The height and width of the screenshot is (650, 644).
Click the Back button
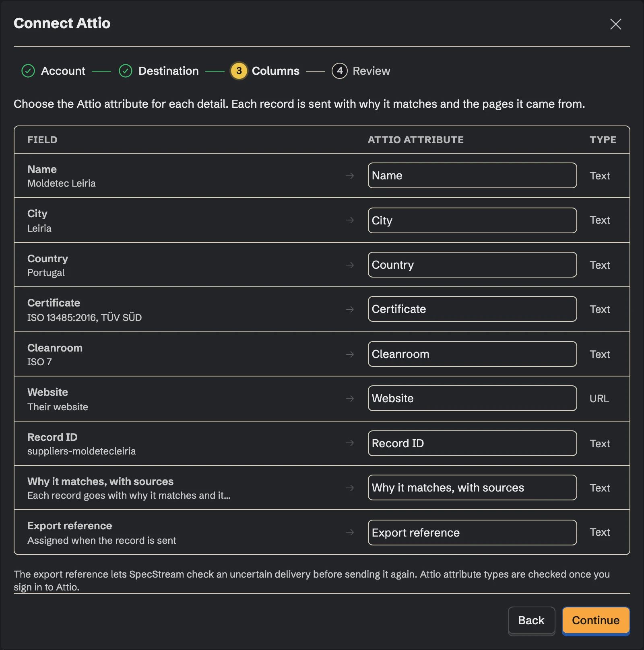tap(531, 620)
